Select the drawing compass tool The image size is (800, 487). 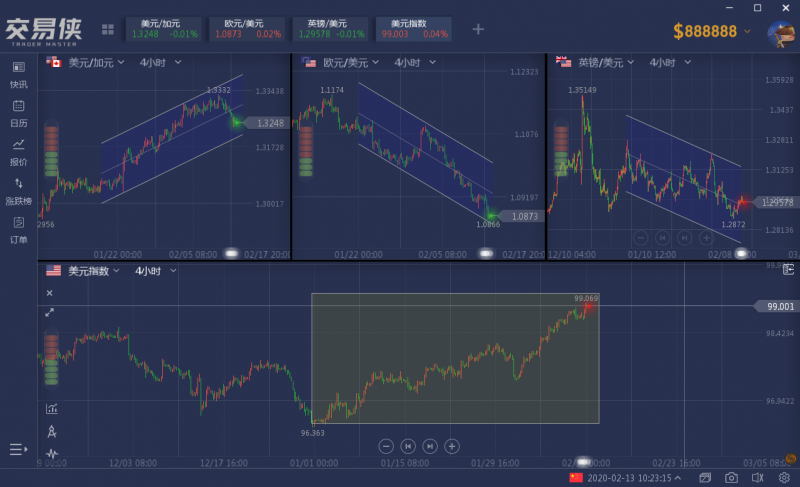pyautogui.click(x=51, y=431)
